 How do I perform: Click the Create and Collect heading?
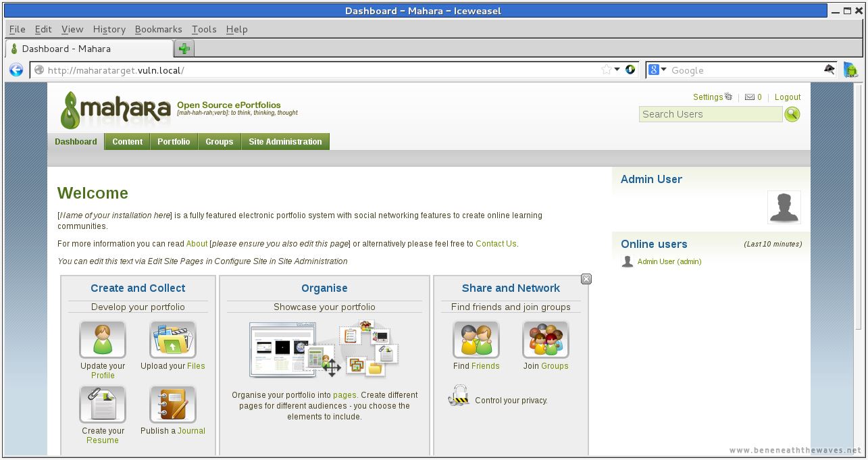(x=138, y=288)
